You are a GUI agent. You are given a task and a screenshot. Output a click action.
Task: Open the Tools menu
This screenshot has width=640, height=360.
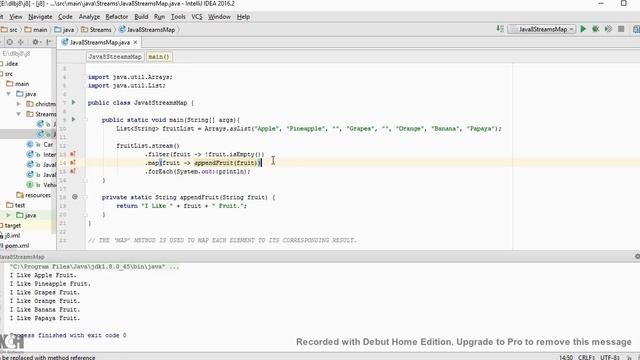178,17
